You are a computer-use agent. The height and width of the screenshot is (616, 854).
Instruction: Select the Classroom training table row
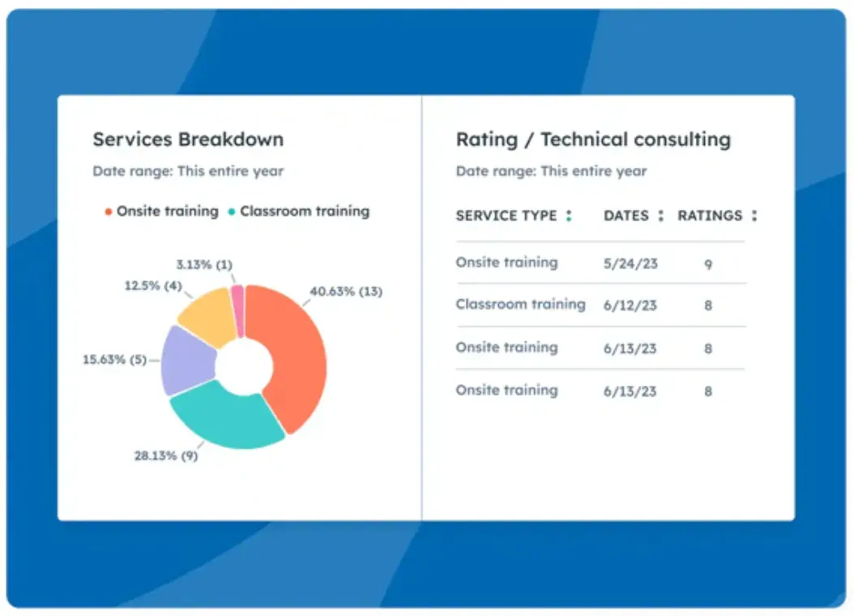coord(600,305)
